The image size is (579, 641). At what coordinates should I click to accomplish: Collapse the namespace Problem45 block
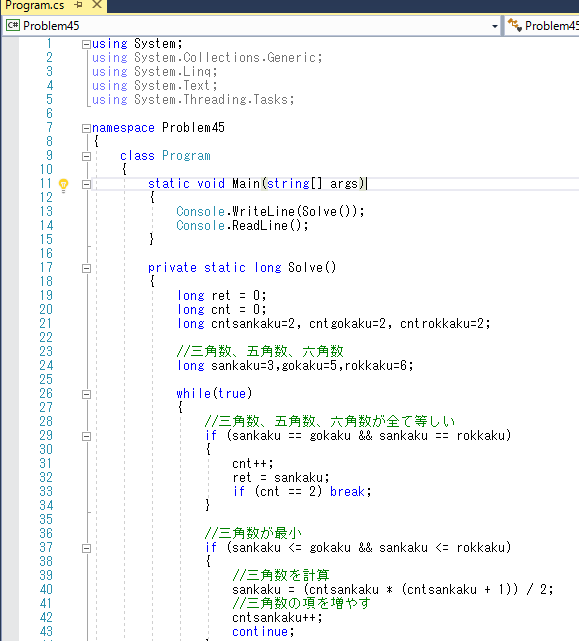tap(86, 128)
